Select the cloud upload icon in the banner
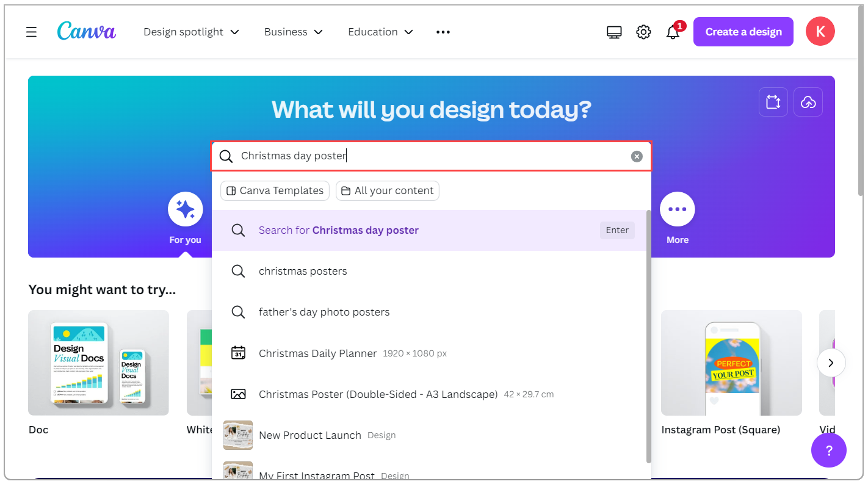 coord(808,102)
